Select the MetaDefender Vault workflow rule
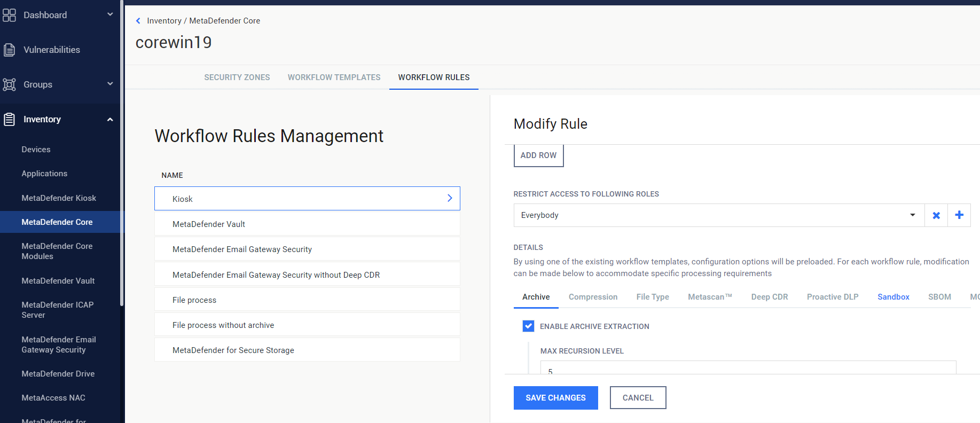This screenshot has width=980, height=423. click(307, 224)
